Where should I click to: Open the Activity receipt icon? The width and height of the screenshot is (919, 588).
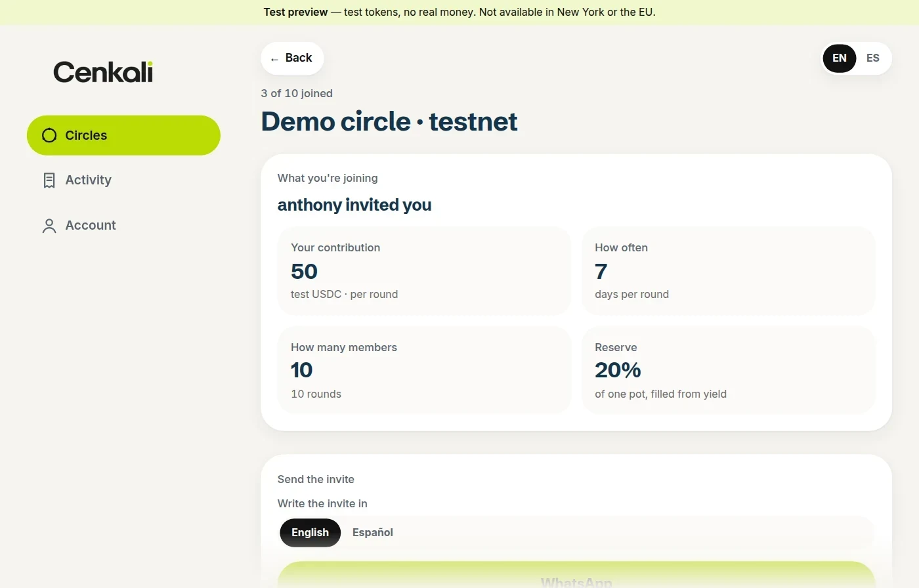[49, 180]
